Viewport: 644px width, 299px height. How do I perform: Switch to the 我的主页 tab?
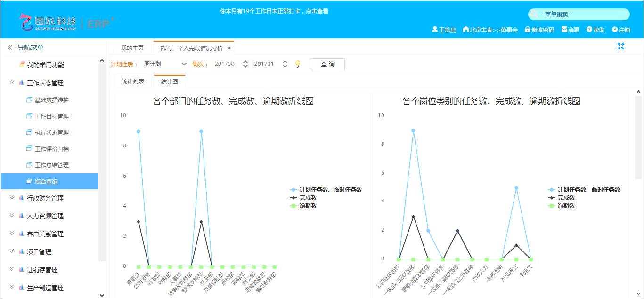click(132, 48)
